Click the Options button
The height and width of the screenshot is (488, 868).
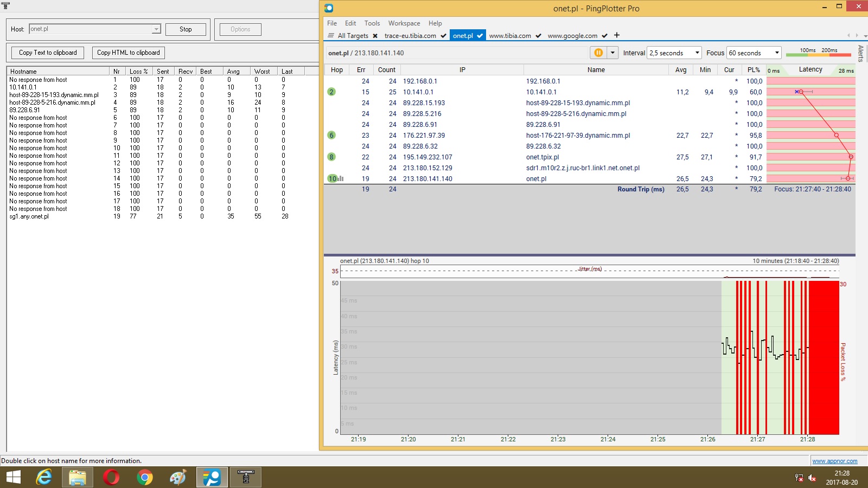click(240, 29)
